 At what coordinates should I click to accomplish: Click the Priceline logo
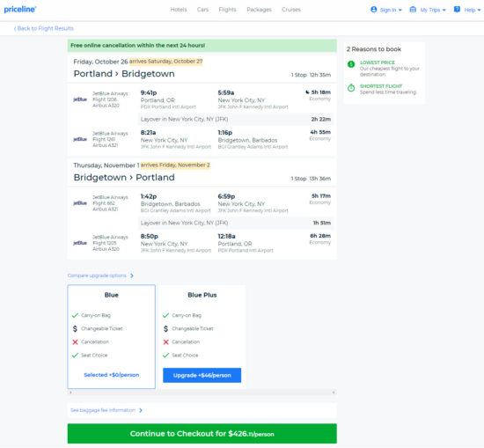point(20,10)
